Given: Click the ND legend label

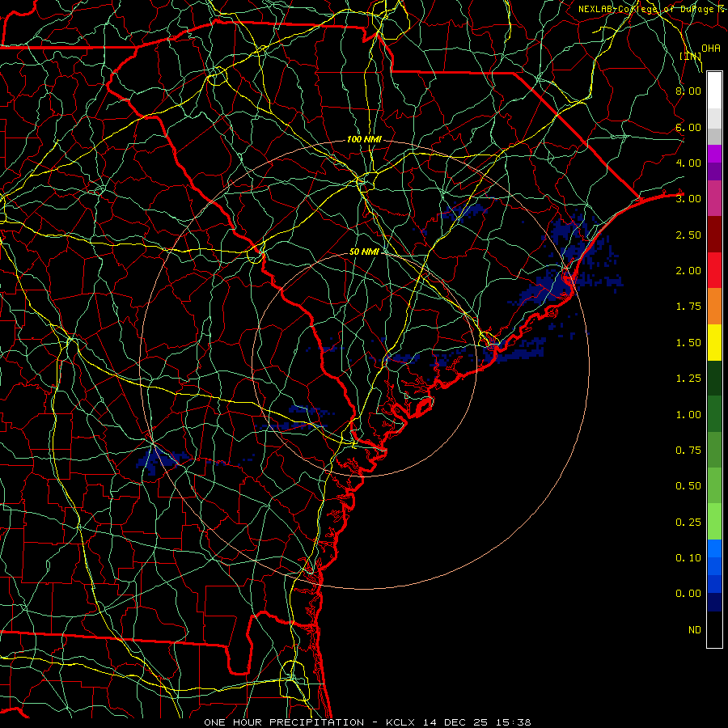Looking at the screenshot, I should (x=695, y=630).
